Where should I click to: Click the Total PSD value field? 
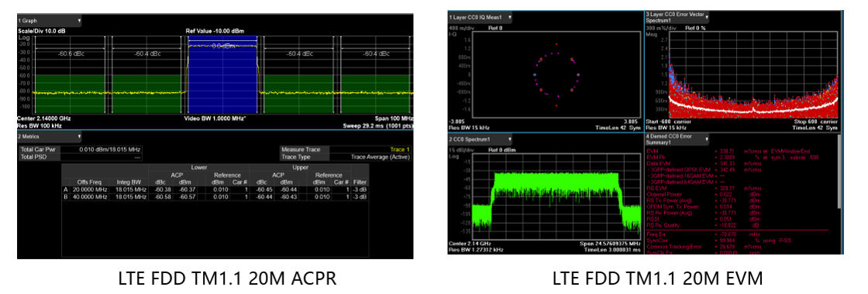[102, 157]
